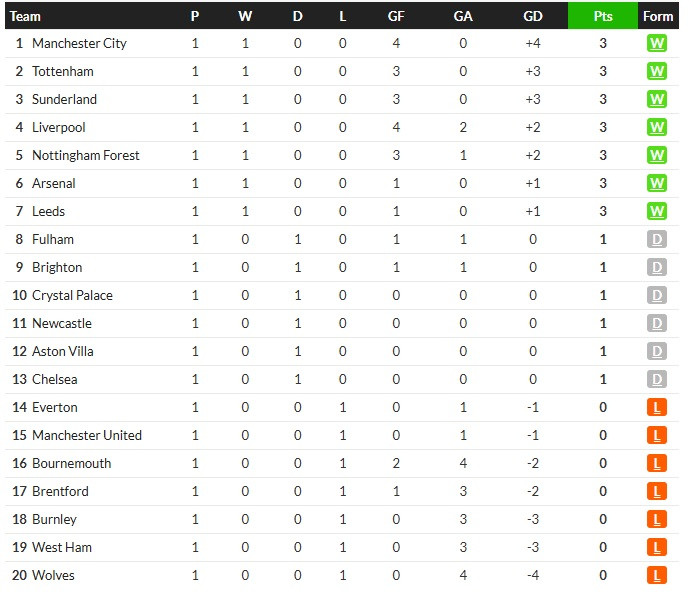Click the GA column header
The image size is (689, 595).
463,16
